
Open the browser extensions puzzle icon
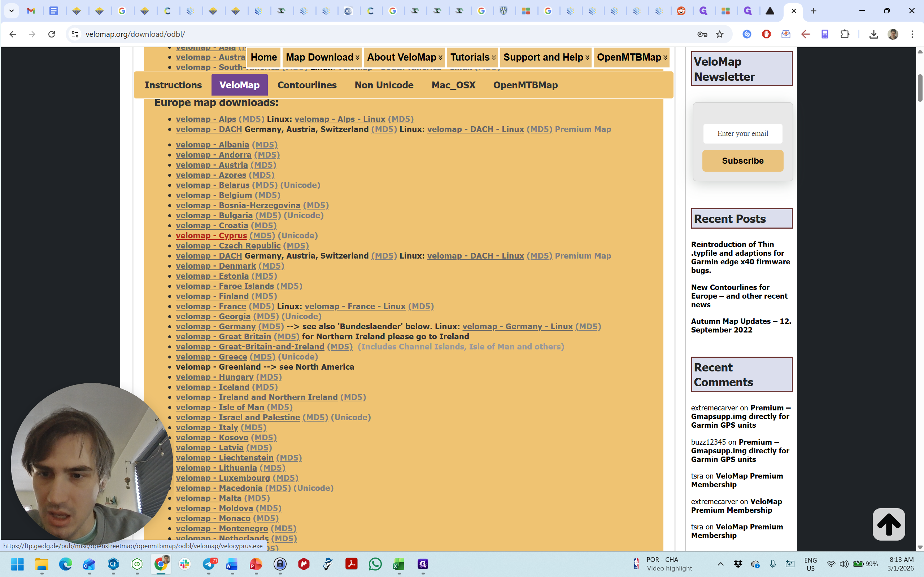(x=845, y=34)
